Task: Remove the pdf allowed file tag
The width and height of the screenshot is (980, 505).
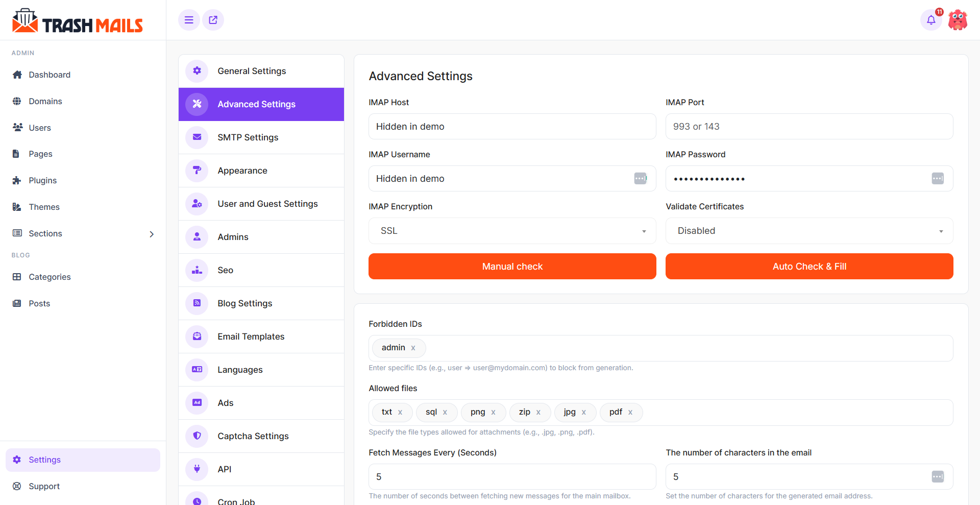Action: [x=630, y=413]
